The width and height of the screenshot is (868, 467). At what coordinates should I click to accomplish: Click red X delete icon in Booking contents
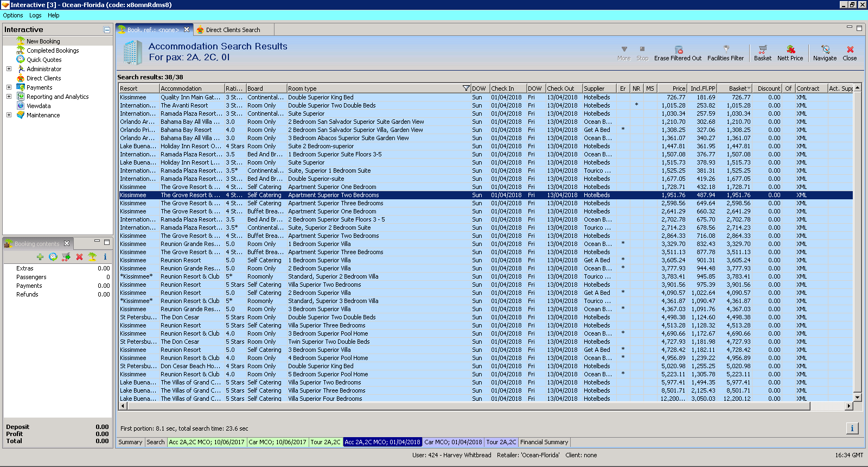pos(79,257)
